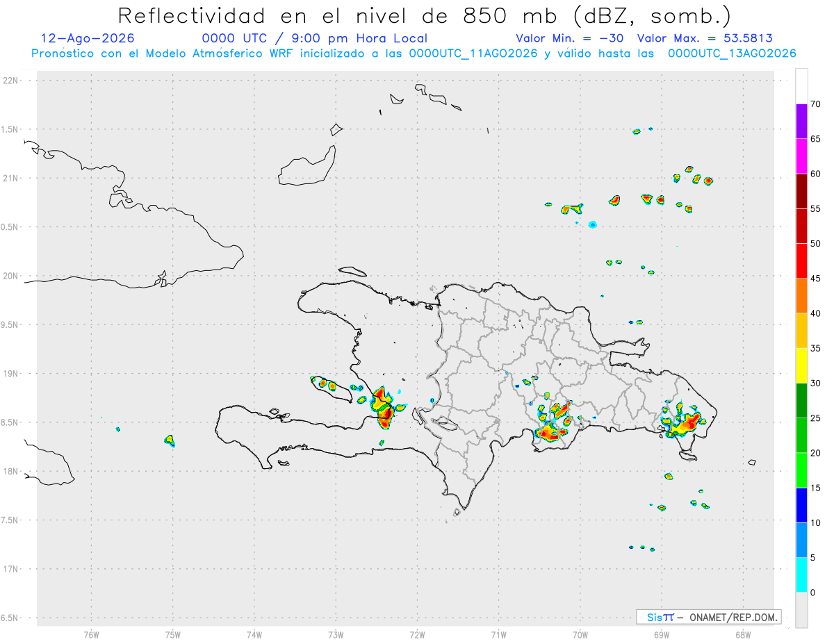
Task: Click the "70W" longitude label
Action: click(580, 634)
